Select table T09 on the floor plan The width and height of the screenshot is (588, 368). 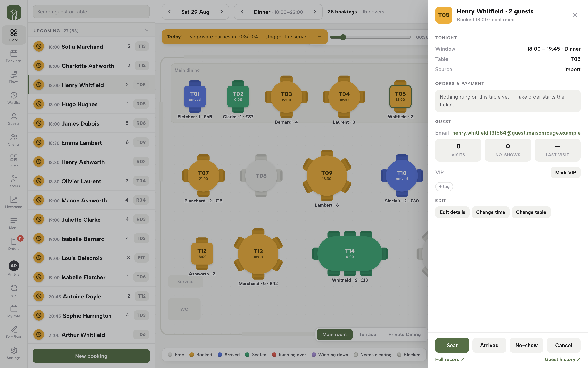(326, 175)
